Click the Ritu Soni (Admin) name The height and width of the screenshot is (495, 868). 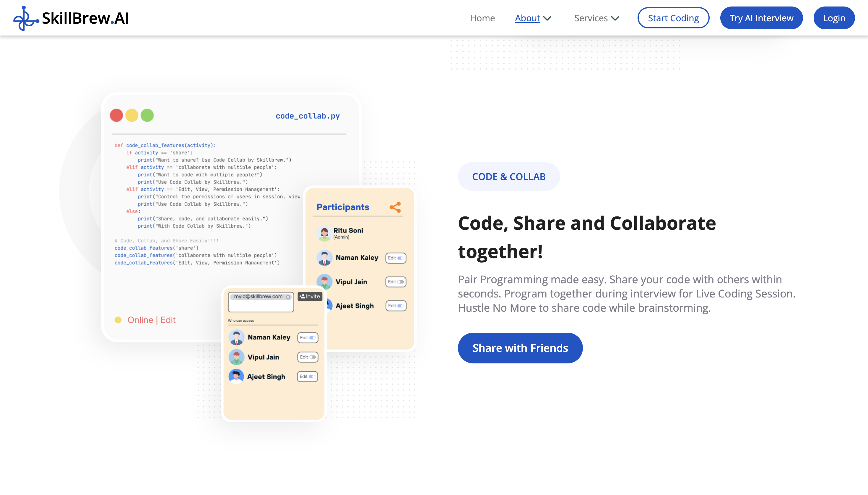348,233
